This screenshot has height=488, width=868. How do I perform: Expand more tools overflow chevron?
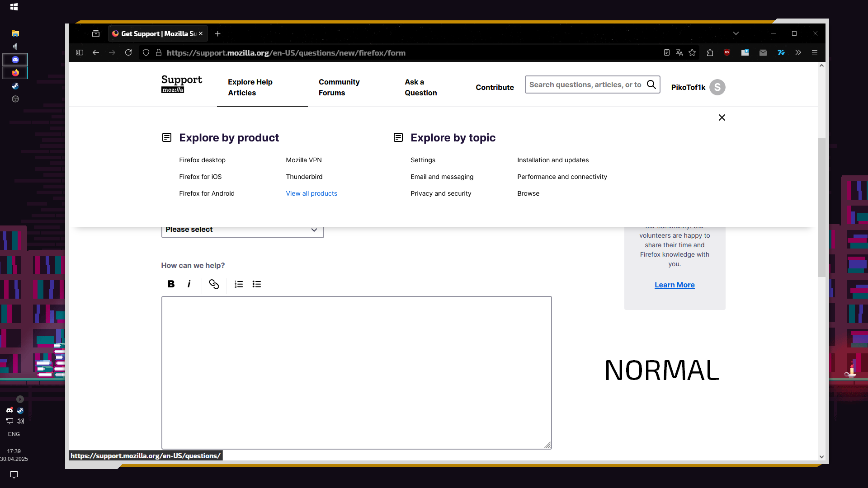[798, 52]
